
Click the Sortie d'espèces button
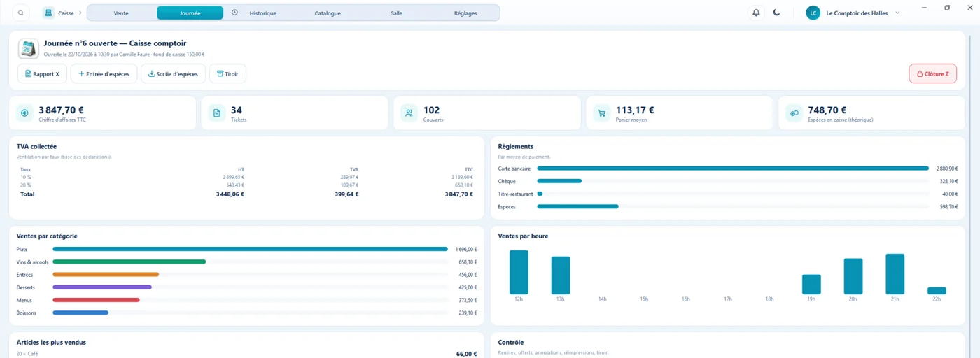tap(173, 73)
